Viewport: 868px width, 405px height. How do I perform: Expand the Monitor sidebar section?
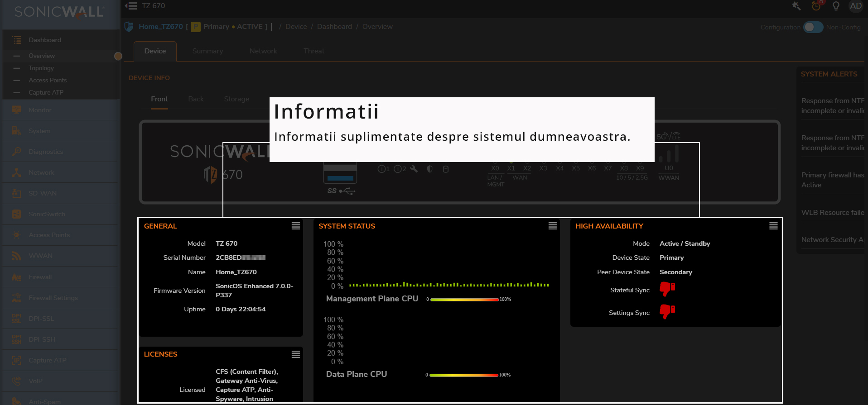click(x=61, y=110)
